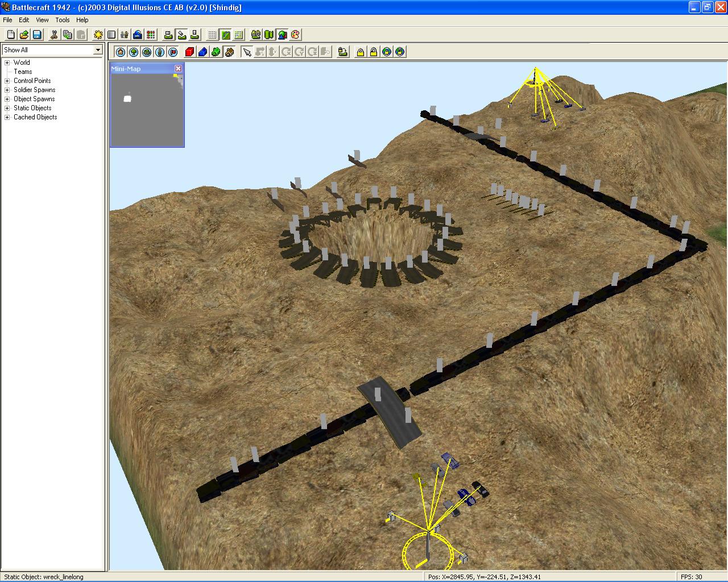Toggle the red flag filter round icon
The height and width of the screenshot is (582, 728).
click(173, 52)
